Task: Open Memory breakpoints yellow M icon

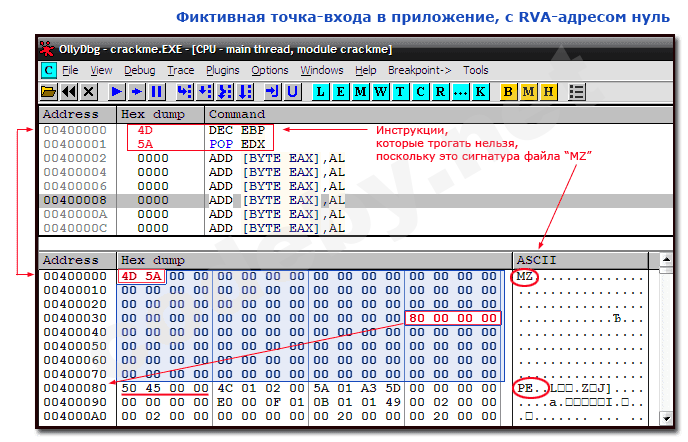Action: pyautogui.click(x=528, y=92)
